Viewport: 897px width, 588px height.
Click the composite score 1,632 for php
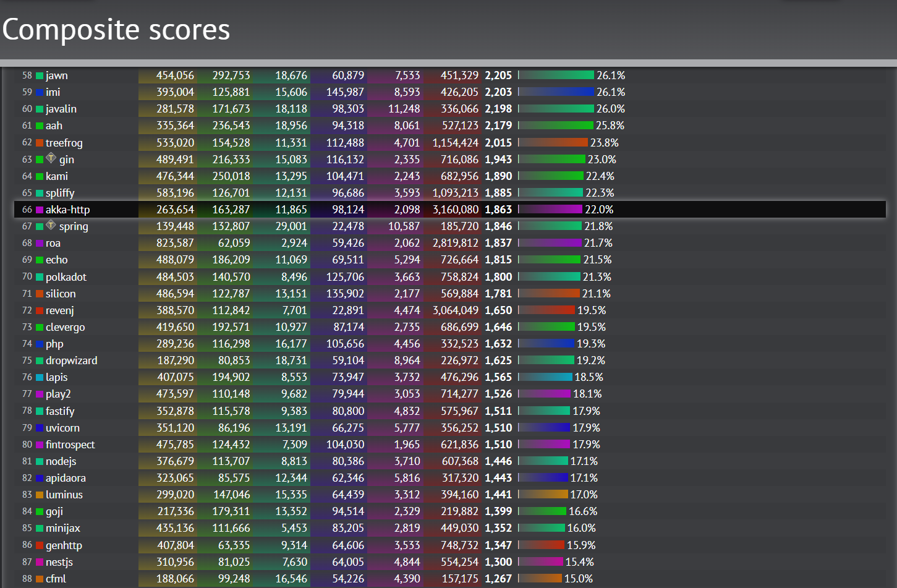[498, 344]
